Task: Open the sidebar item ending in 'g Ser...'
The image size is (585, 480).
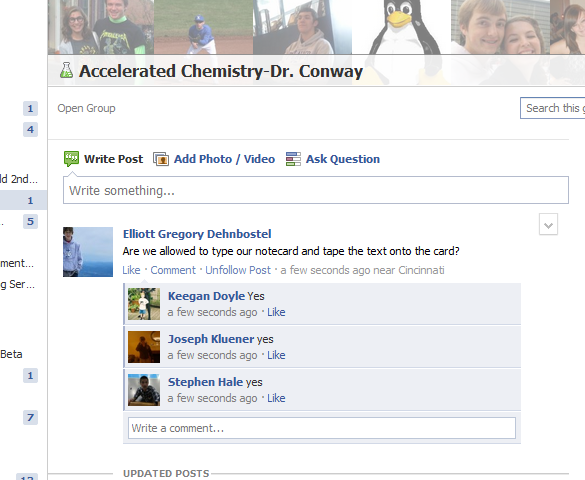Action: [17, 284]
